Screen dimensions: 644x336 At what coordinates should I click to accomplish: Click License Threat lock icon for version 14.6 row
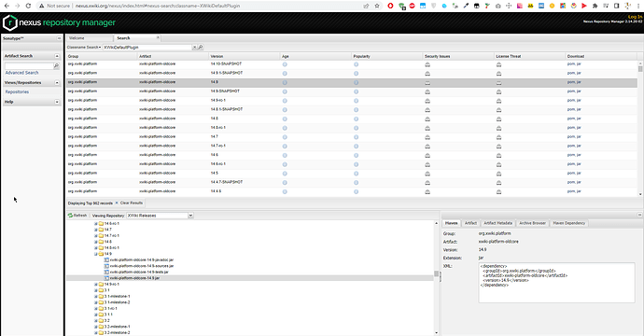click(498, 155)
